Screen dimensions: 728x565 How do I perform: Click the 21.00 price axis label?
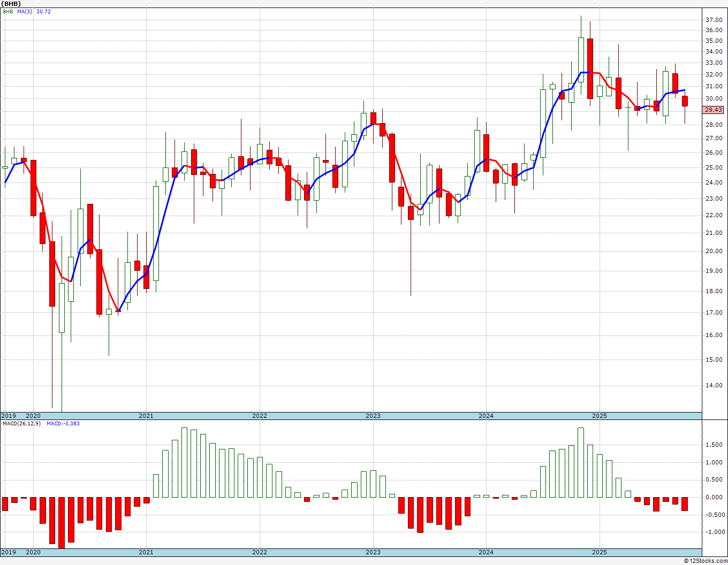point(714,233)
